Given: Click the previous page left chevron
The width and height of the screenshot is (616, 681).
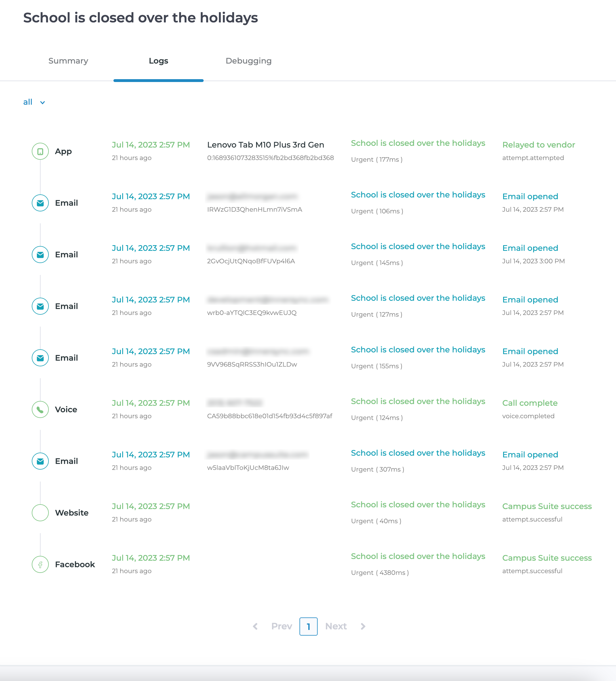Looking at the screenshot, I should pyautogui.click(x=255, y=626).
